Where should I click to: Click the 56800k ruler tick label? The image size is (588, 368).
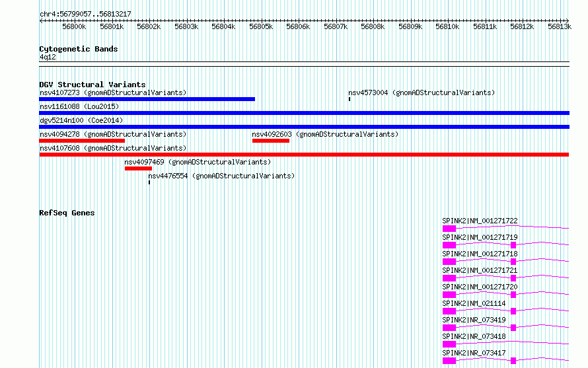74,26
